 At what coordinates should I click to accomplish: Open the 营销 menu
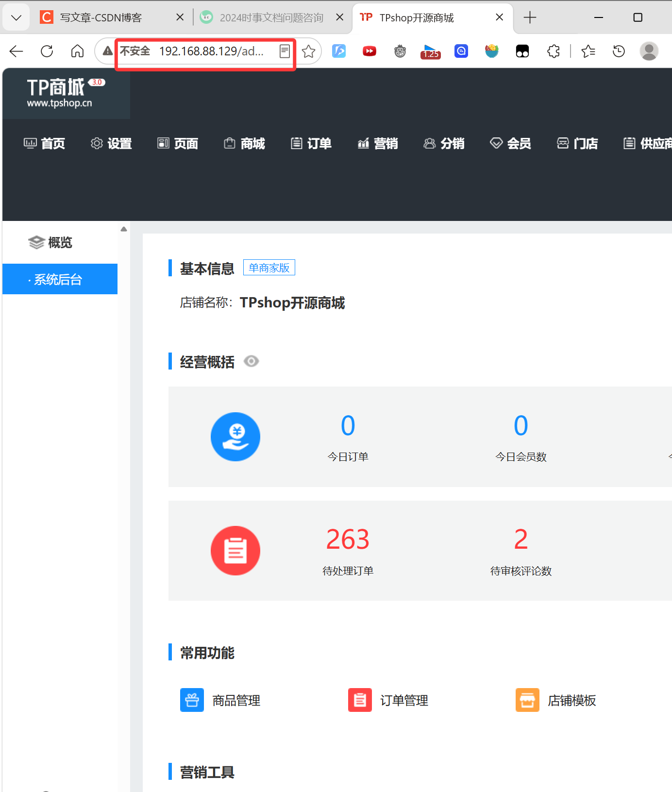(378, 144)
